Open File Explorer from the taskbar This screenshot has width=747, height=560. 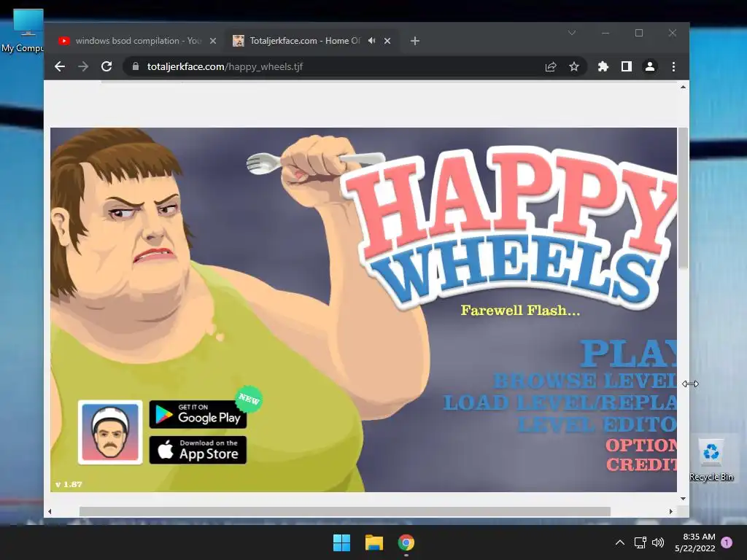374,542
